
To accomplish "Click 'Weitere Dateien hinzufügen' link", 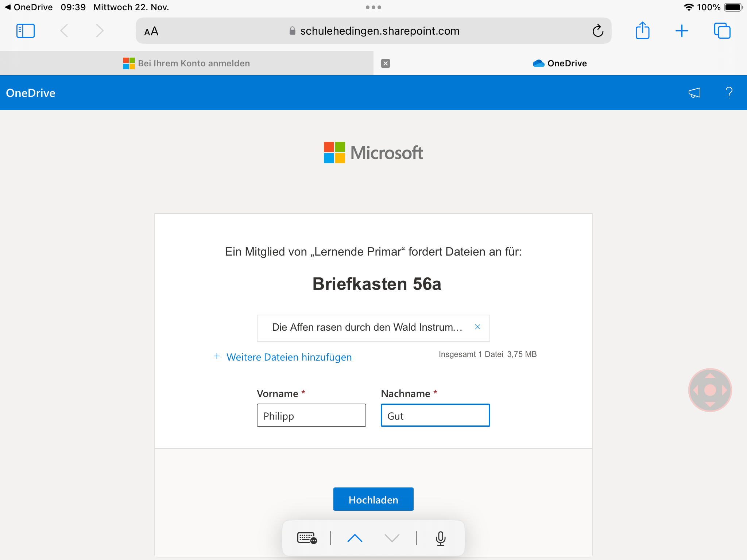I will tap(289, 357).
